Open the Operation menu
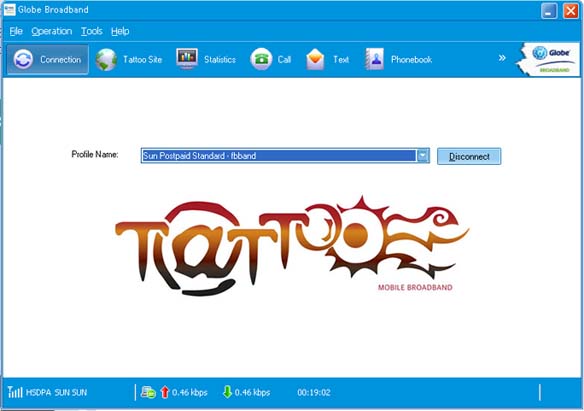Viewport: 584px width, 411px height. tap(52, 31)
